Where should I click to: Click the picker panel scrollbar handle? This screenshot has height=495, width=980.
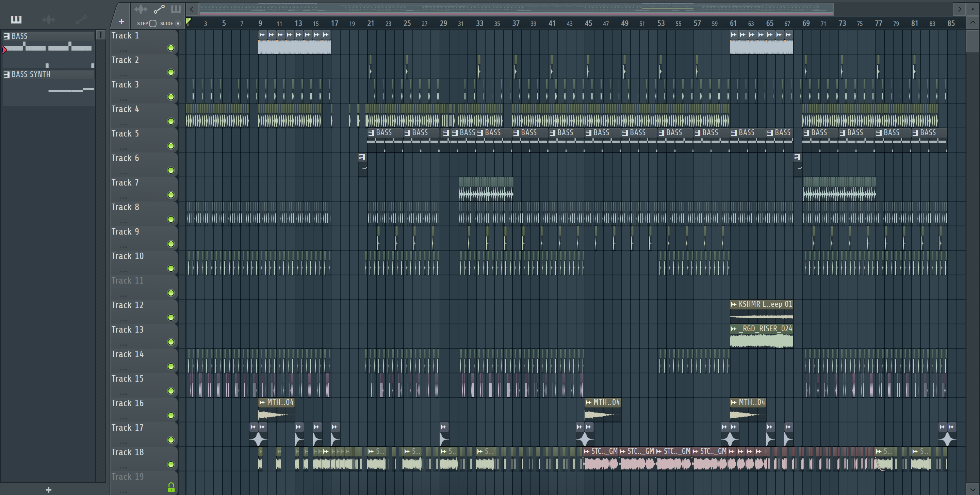[x=100, y=35]
